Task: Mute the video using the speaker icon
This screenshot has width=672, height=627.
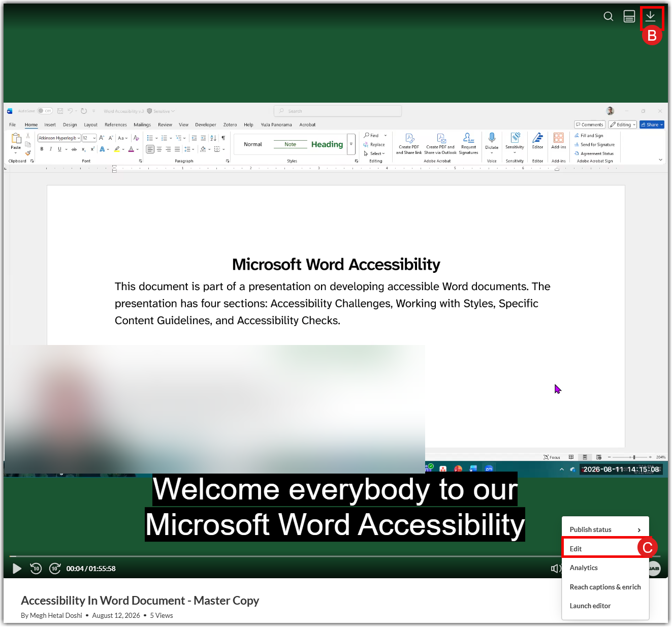Action: tap(555, 569)
